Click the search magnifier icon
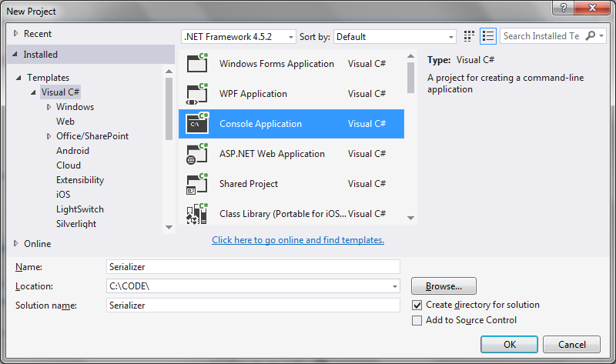The width and height of the screenshot is (616, 364). click(x=590, y=35)
